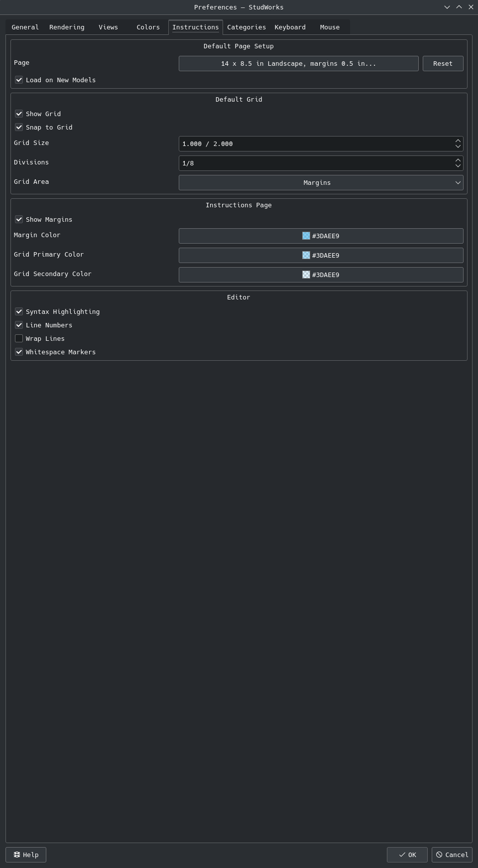Click the Help button
The image size is (478, 868).
[26, 855]
